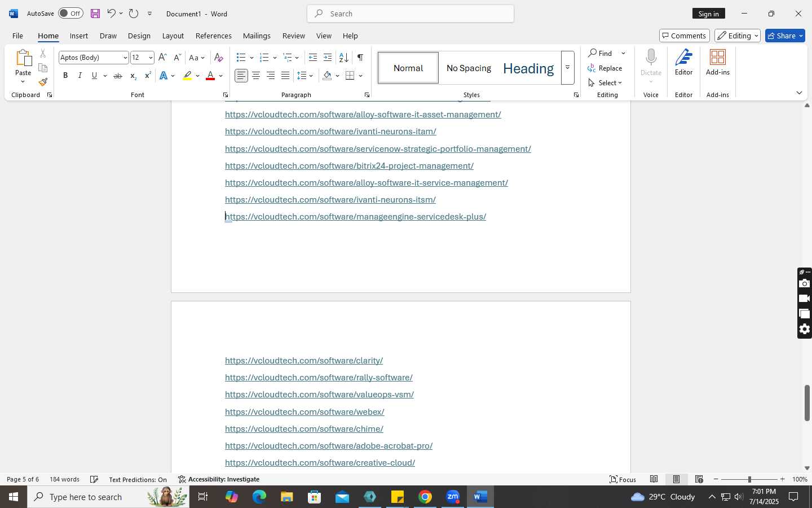Increase paragraph indent
812x508 pixels.
coord(328,58)
